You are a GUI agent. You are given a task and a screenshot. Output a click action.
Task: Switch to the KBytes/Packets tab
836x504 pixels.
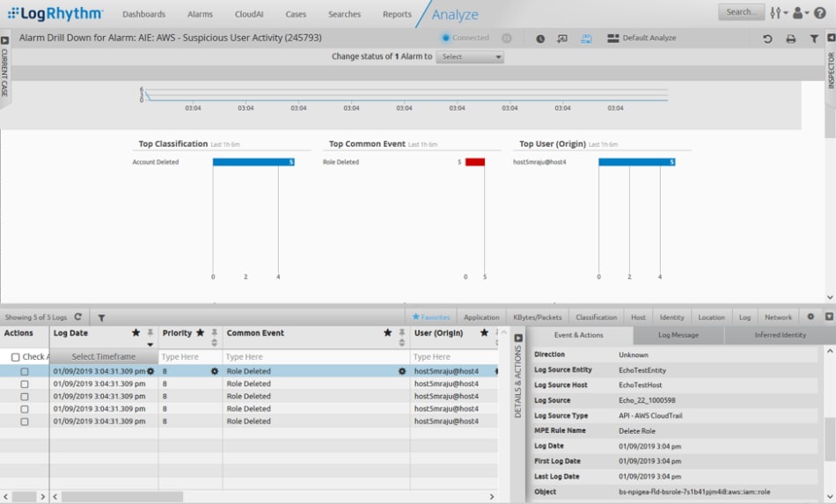[538, 317]
